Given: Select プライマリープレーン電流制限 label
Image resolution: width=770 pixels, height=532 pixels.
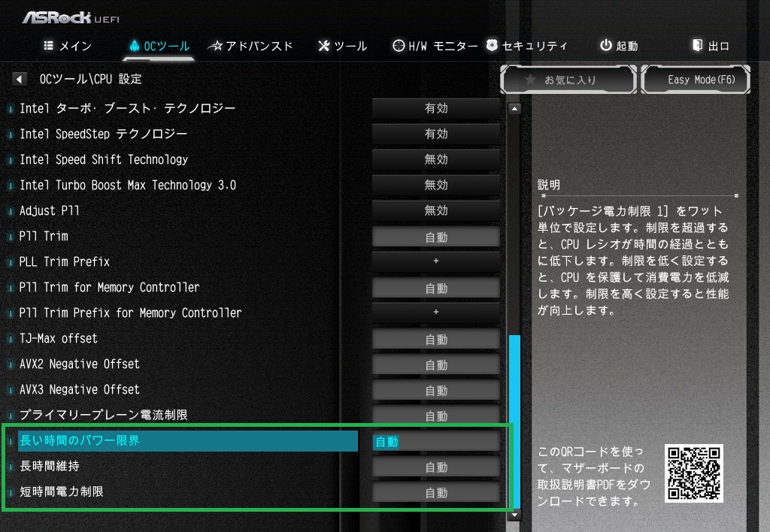Looking at the screenshot, I should [x=104, y=415].
